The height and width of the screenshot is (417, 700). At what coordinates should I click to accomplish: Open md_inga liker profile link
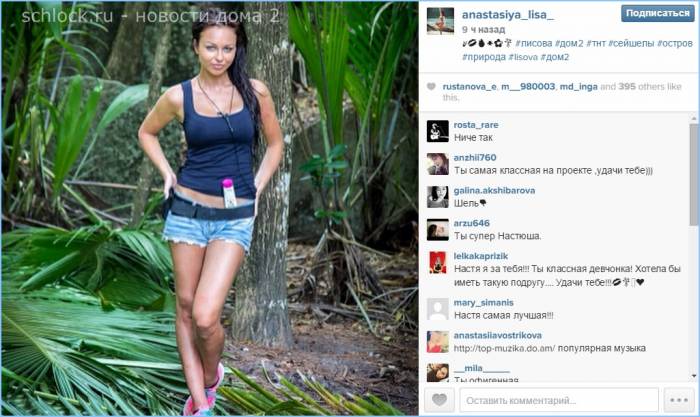[579, 87]
